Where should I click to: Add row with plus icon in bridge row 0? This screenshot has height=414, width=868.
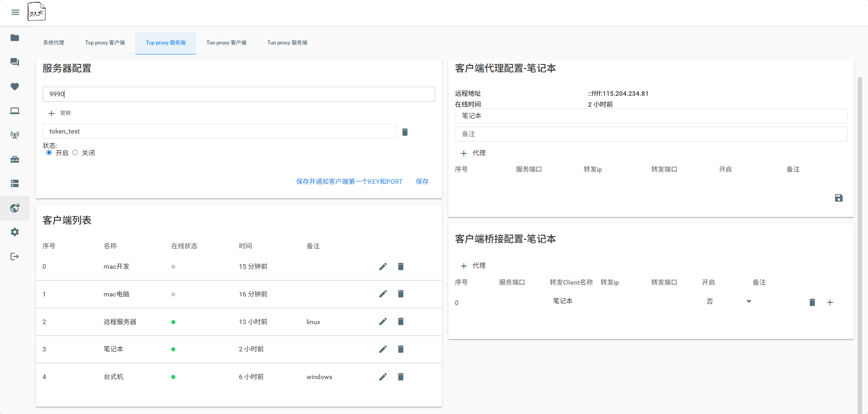[x=830, y=302]
